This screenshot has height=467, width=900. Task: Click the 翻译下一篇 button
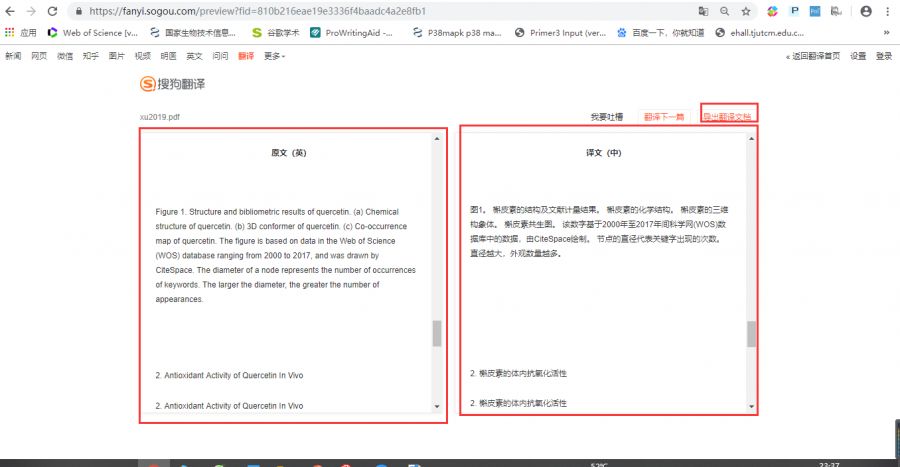[x=664, y=117]
